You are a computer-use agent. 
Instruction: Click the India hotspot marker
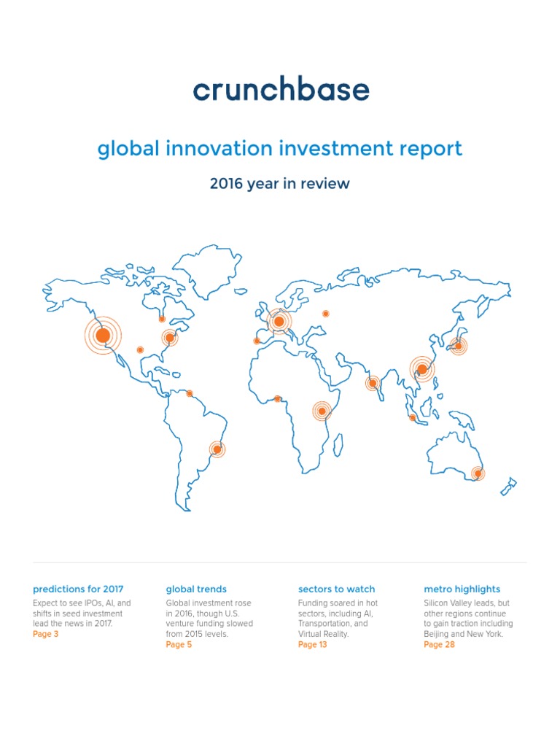tap(373, 383)
